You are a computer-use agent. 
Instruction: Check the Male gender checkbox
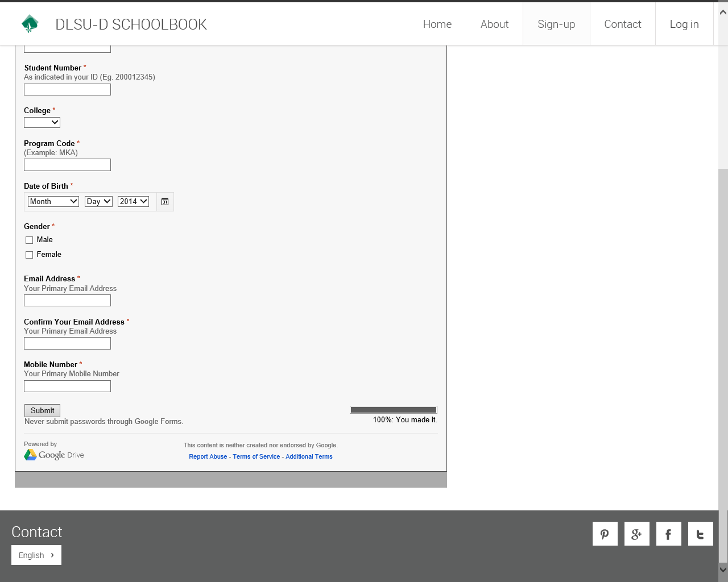click(30, 240)
